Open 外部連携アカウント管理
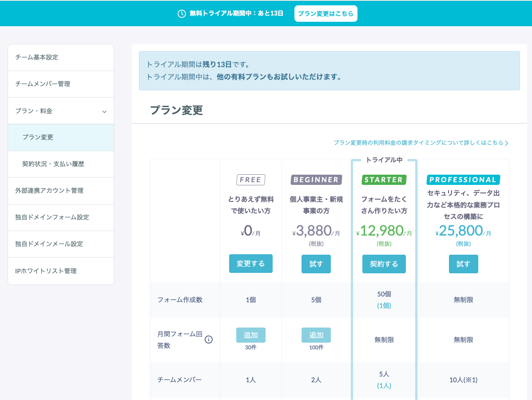This screenshot has height=400, width=532. pos(61,191)
